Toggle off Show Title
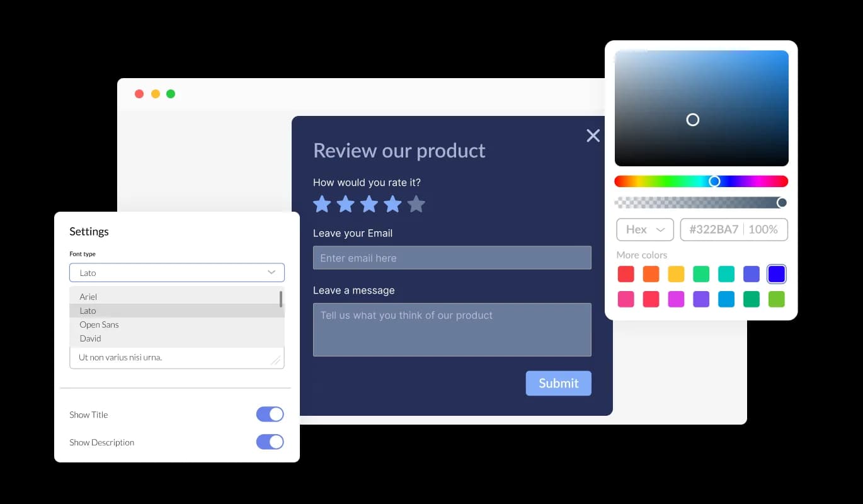 tap(270, 414)
